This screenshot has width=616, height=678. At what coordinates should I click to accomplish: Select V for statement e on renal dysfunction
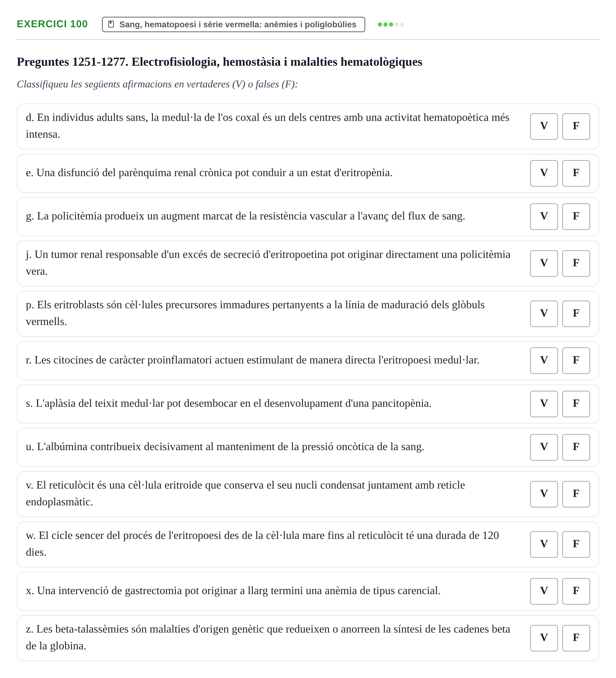pyautogui.click(x=544, y=173)
